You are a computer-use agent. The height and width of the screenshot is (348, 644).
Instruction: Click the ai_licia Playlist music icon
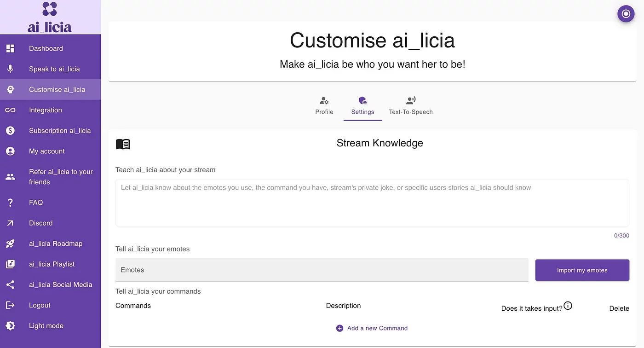click(x=10, y=264)
